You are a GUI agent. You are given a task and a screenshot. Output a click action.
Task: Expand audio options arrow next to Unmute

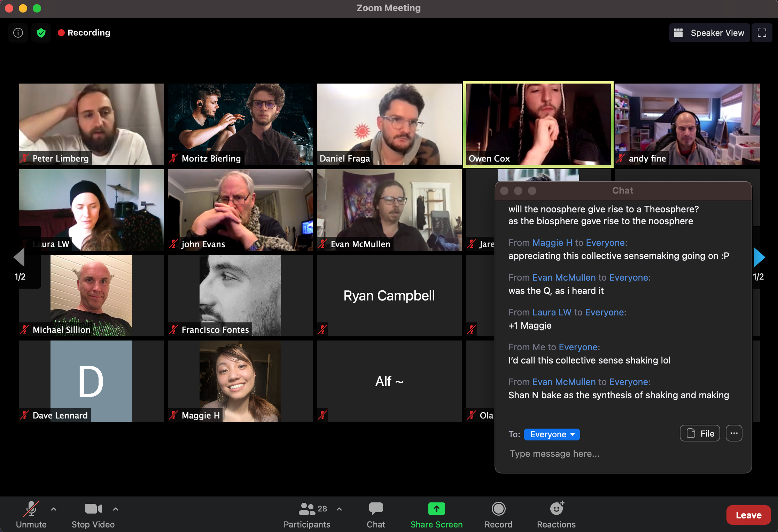pos(54,509)
